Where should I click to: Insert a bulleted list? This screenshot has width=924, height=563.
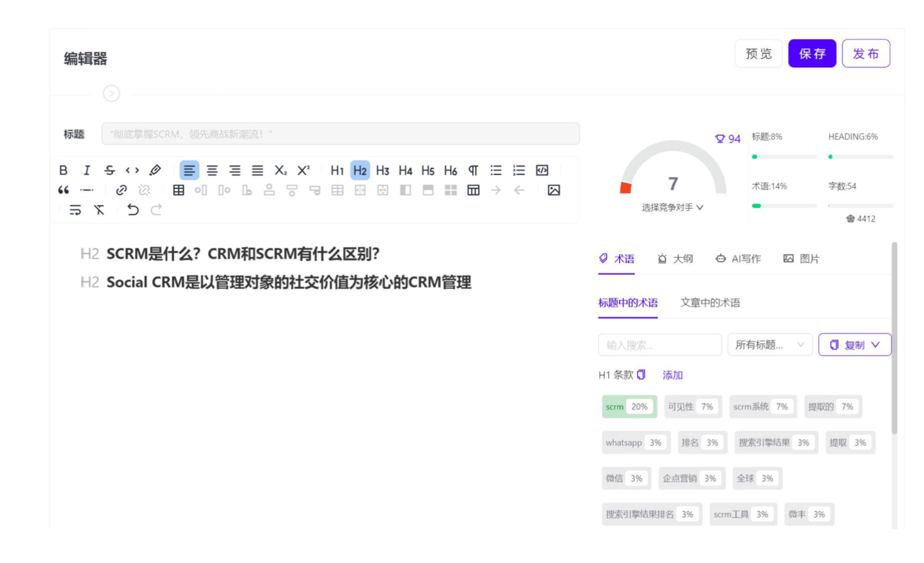click(496, 170)
